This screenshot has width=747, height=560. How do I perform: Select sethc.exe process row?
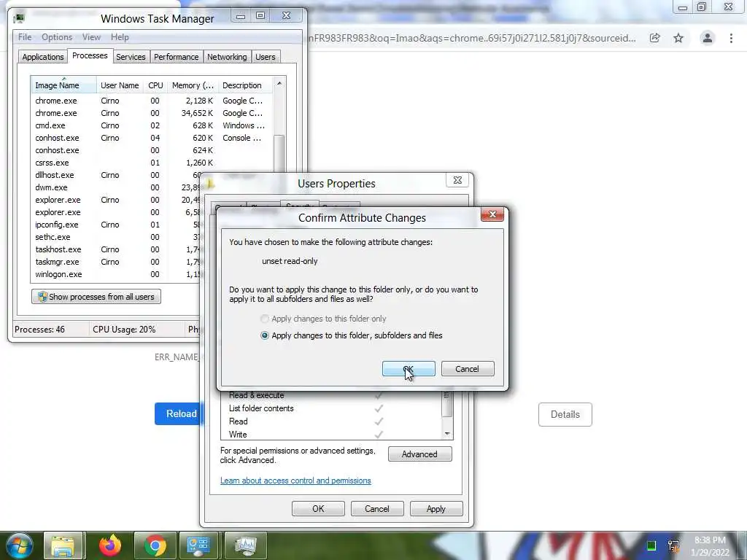pyautogui.click(x=116, y=237)
